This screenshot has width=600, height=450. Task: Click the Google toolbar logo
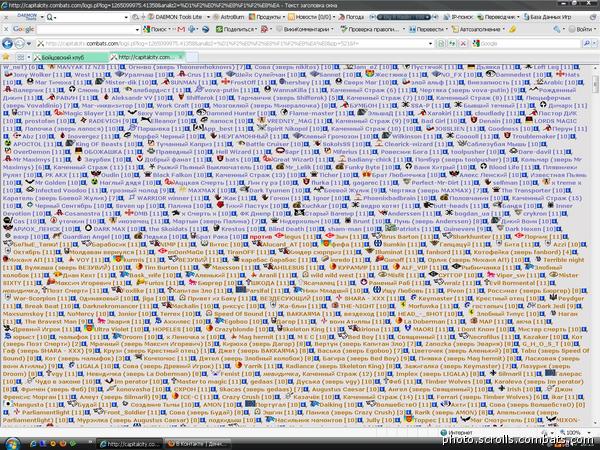23,29
